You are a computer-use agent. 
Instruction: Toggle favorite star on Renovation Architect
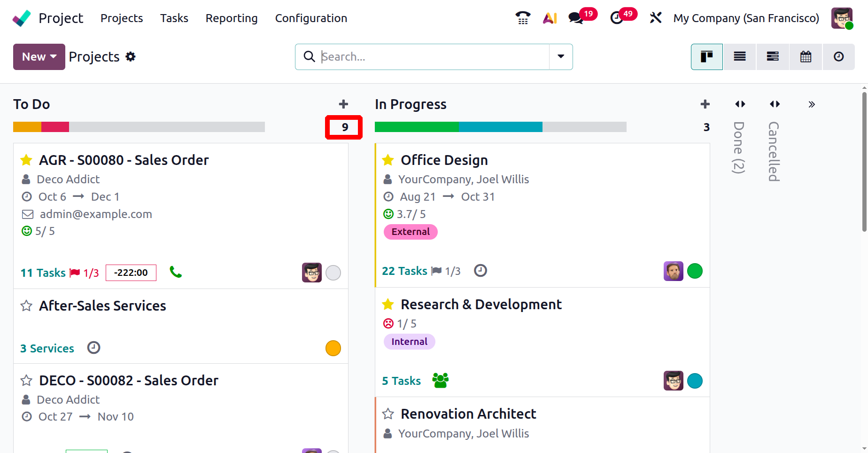point(388,414)
